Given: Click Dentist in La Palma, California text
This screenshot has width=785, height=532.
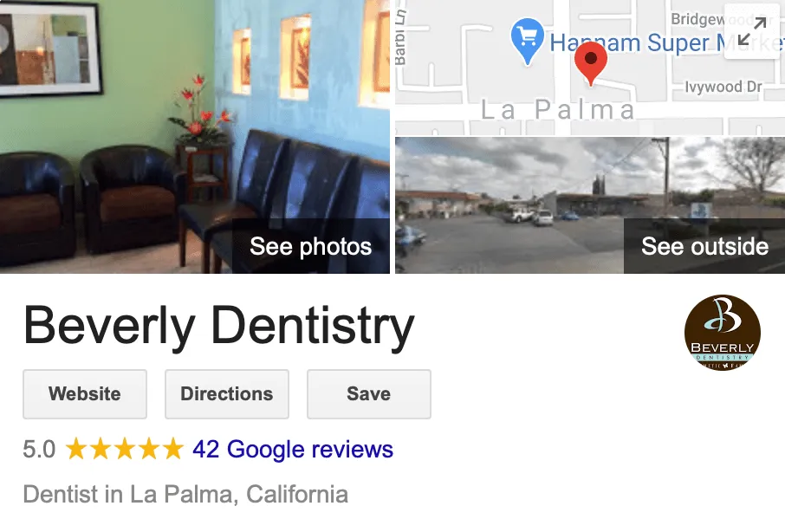Looking at the screenshot, I should point(185,495).
